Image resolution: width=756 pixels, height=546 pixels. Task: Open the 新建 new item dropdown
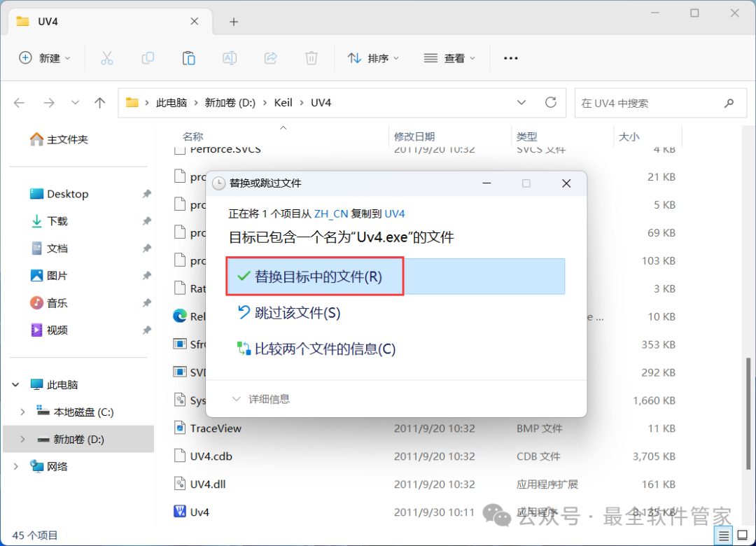(x=45, y=58)
